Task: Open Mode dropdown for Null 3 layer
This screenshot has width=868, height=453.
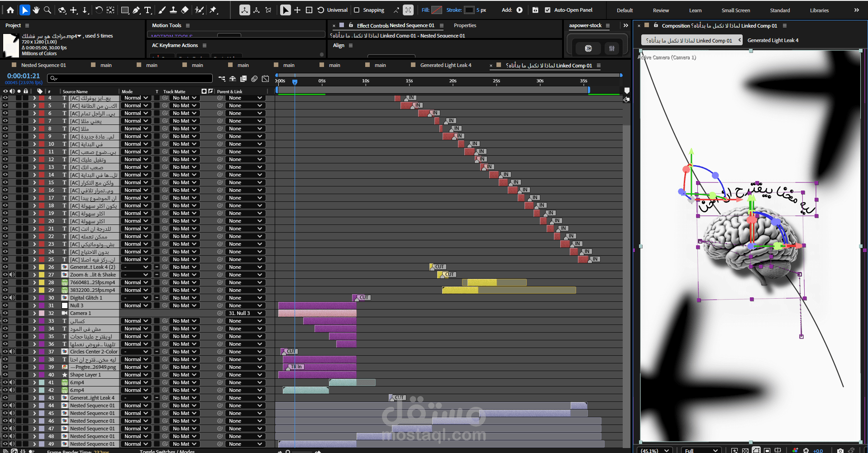Action: coord(136,305)
